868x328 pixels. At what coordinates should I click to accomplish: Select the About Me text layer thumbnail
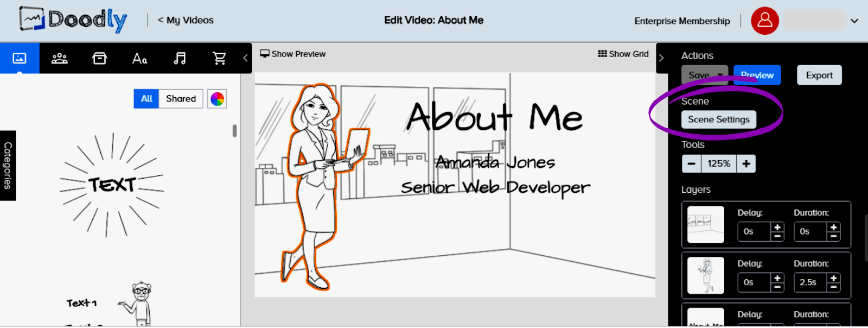(706, 318)
